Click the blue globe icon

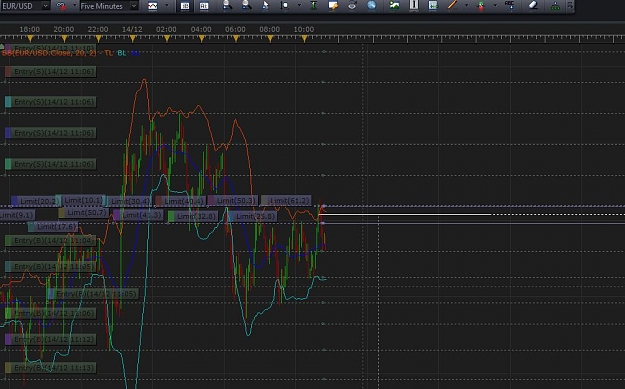point(371,5)
